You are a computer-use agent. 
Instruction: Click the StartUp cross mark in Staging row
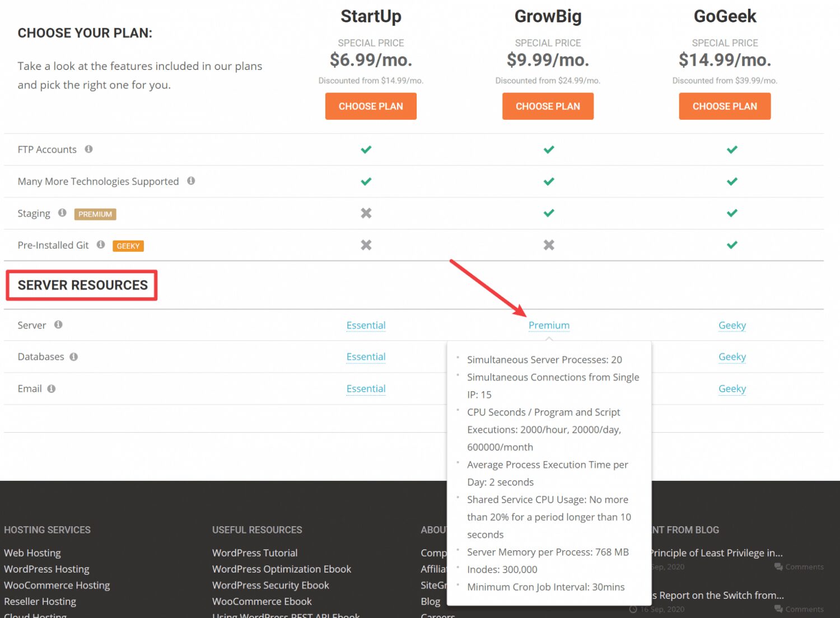(366, 213)
